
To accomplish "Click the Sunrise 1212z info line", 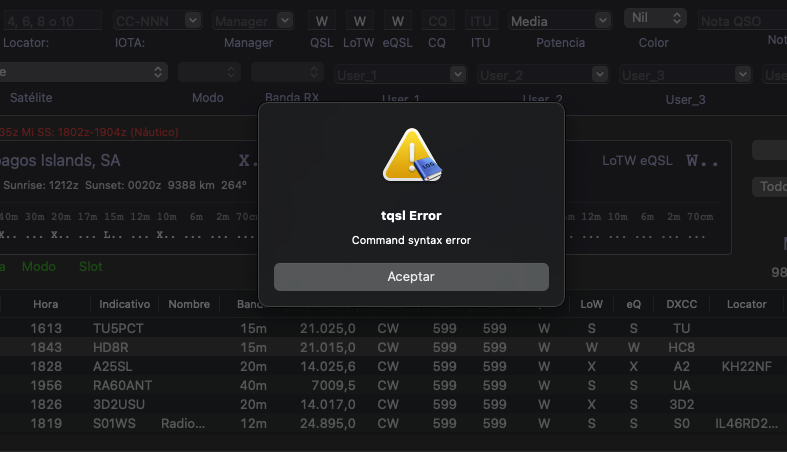I will tap(125, 185).
